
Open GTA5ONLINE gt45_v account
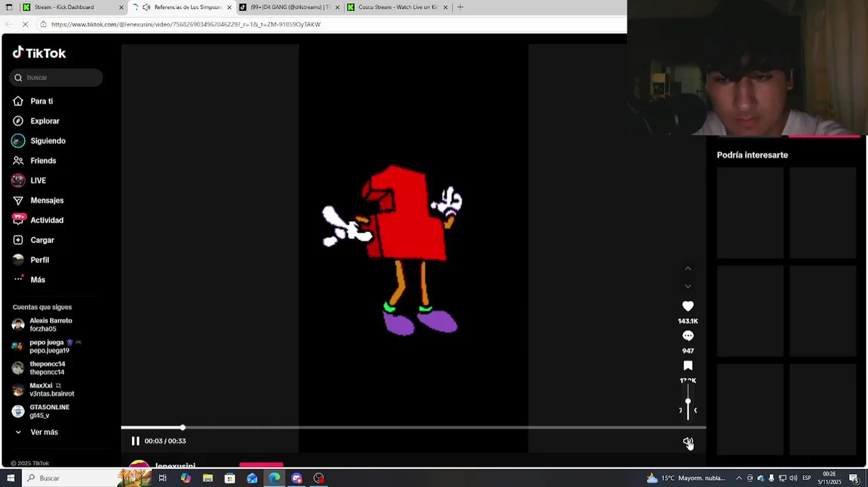49,411
